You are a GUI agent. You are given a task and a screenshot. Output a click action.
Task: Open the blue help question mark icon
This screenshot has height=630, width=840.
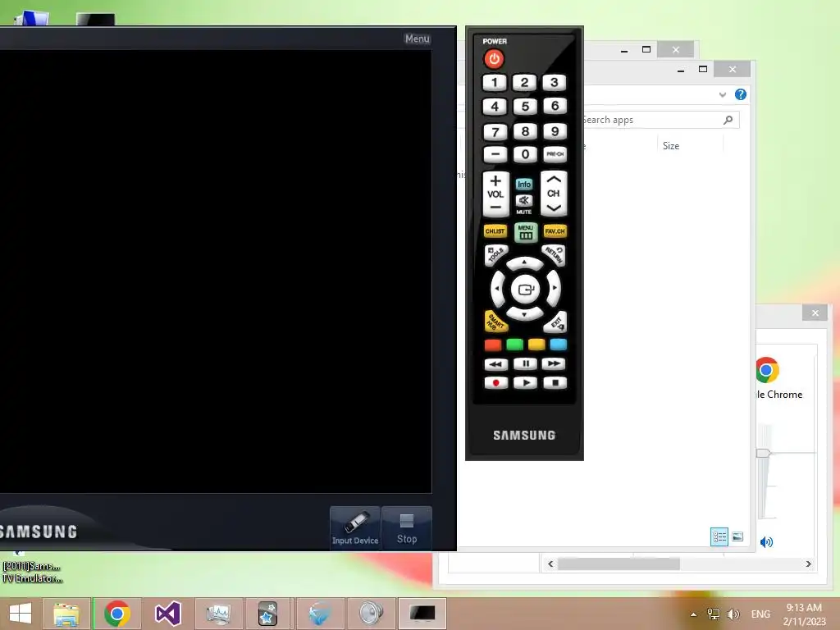(741, 95)
